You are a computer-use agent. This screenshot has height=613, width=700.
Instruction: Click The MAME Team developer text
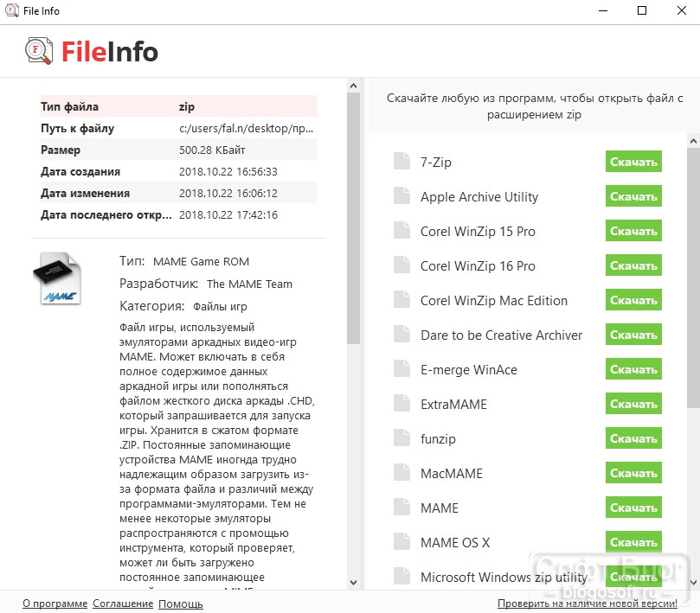point(249,284)
